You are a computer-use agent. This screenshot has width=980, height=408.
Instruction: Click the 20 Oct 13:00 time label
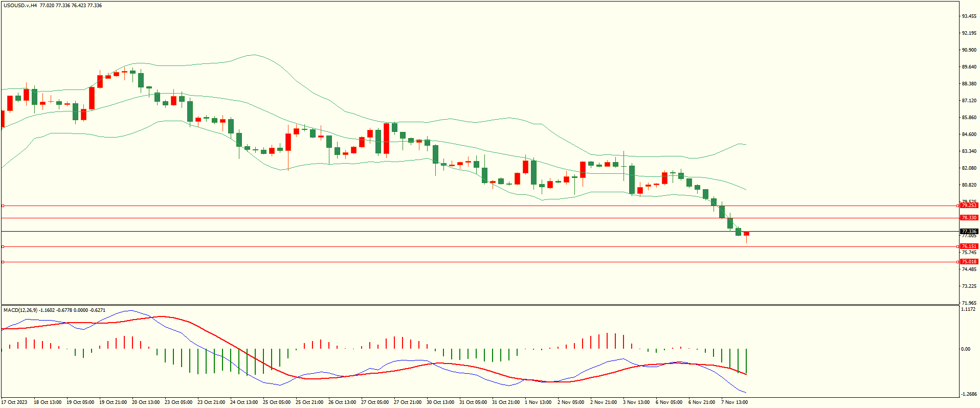pos(146,402)
